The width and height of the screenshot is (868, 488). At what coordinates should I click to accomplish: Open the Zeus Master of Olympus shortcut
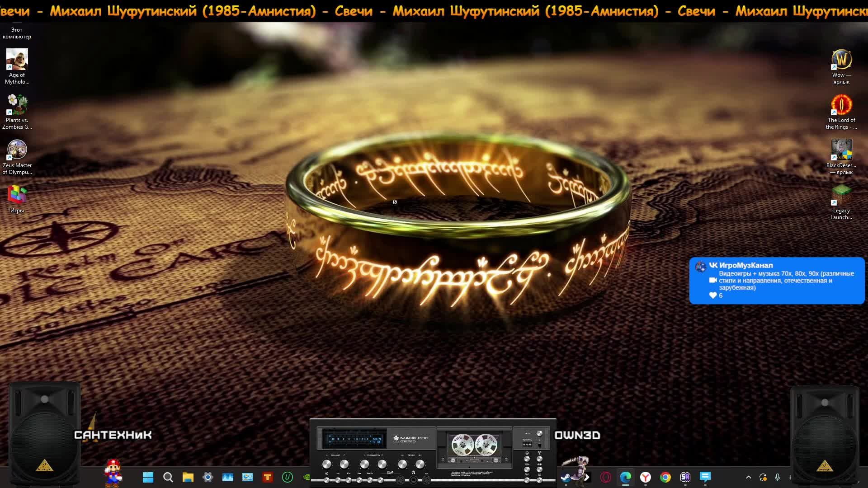pyautogui.click(x=17, y=150)
